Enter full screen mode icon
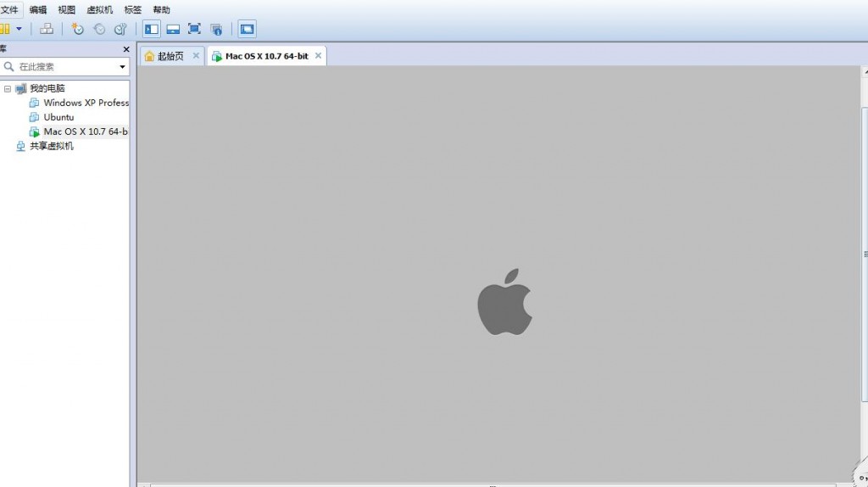Screen dimensions: 868x487 (194, 29)
